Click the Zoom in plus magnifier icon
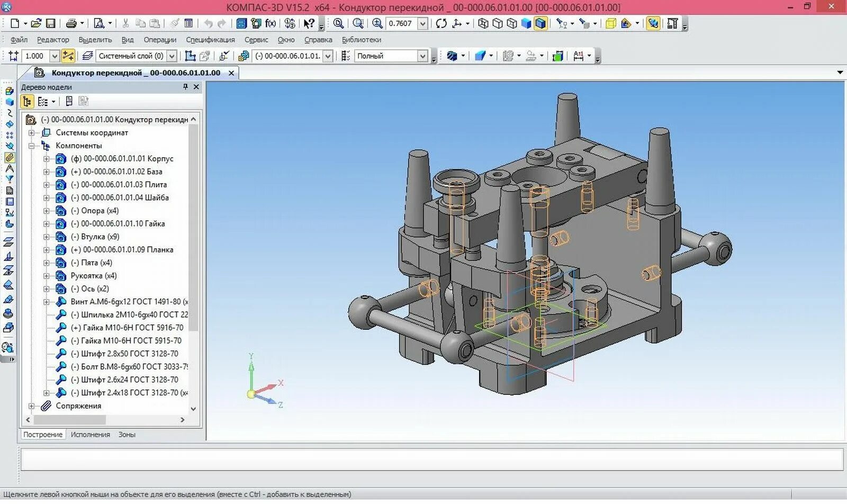 coord(377,23)
